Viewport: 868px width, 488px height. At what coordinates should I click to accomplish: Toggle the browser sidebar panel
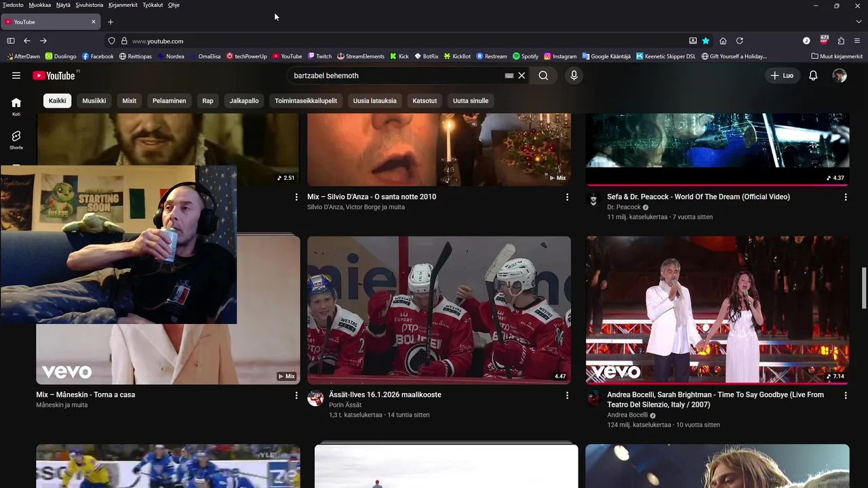[x=11, y=41]
